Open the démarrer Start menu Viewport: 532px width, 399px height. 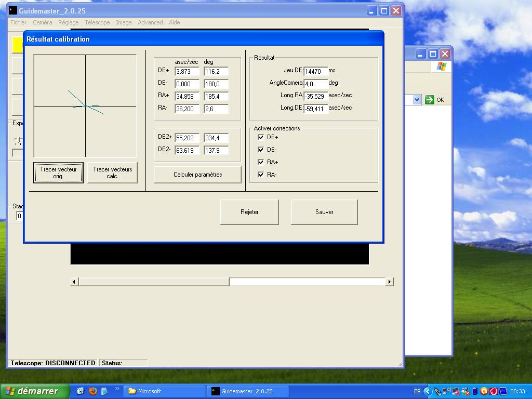pyautogui.click(x=35, y=391)
